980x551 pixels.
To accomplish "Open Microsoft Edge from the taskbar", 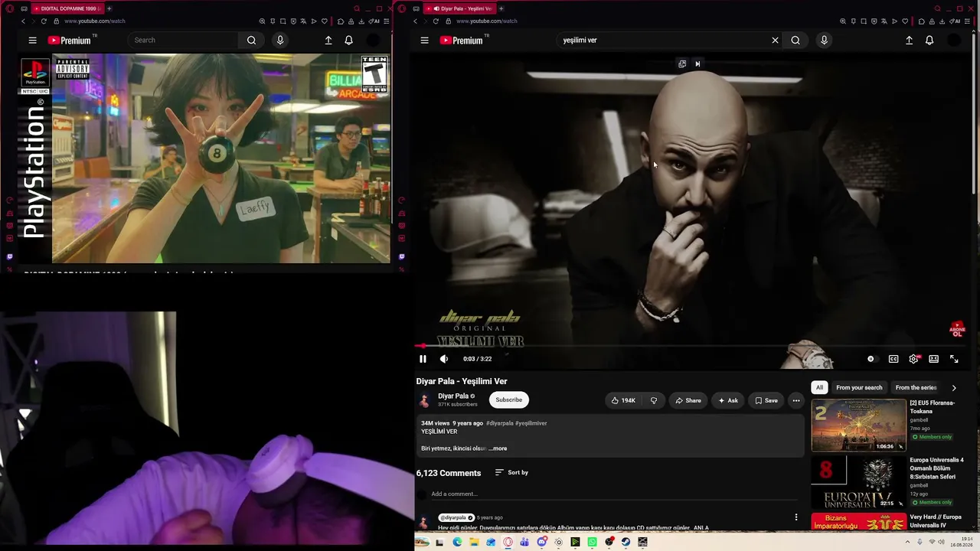I will (x=457, y=543).
